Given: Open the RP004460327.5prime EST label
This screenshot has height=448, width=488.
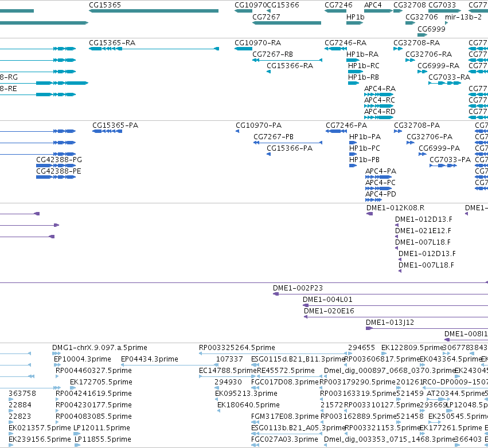Looking at the screenshot, I should click(x=93, y=371).
